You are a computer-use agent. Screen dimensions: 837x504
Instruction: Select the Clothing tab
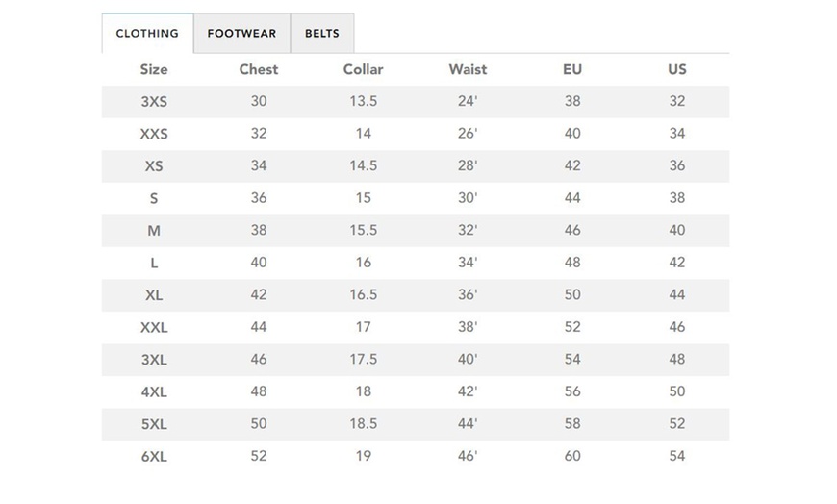(x=147, y=34)
